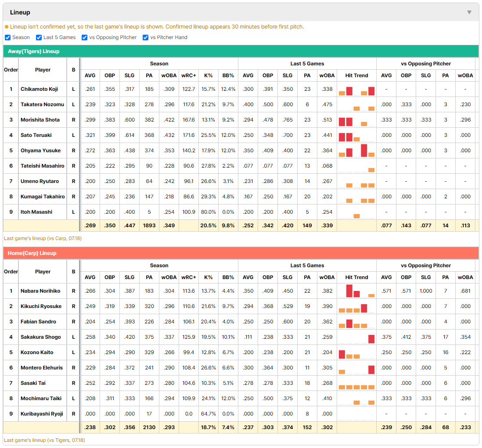The height and width of the screenshot is (448, 482).
Task: Disable the vs Opposing Pitcher checkbox
Action: [x=84, y=37]
